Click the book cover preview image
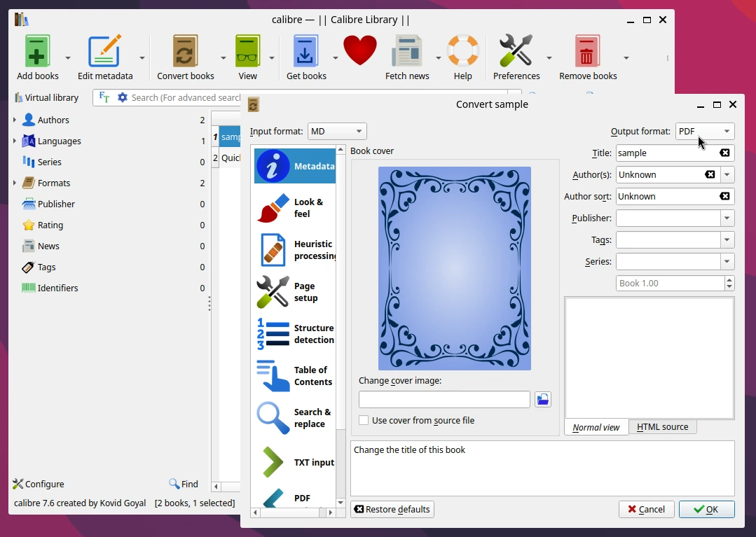This screenshot has height=537, width=756. [454, 268]
